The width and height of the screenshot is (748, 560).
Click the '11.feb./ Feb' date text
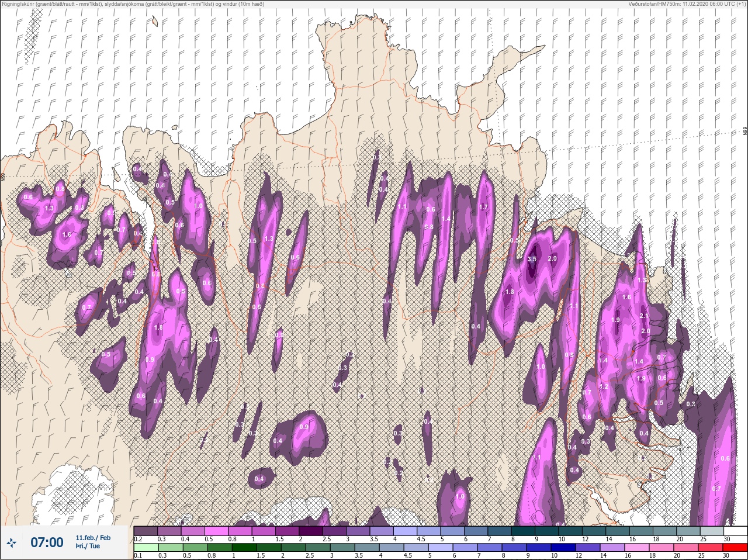[x=93, y=537]
